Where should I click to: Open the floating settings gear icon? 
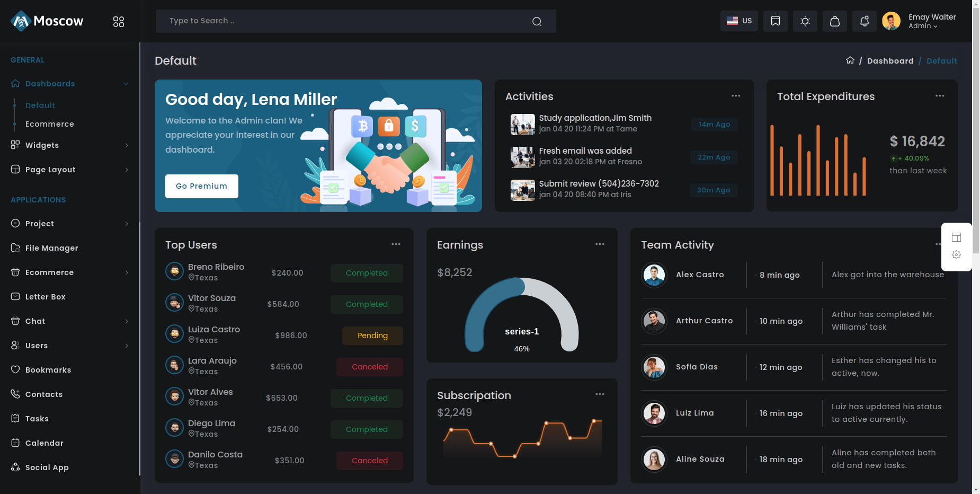[x=956, y=255]
